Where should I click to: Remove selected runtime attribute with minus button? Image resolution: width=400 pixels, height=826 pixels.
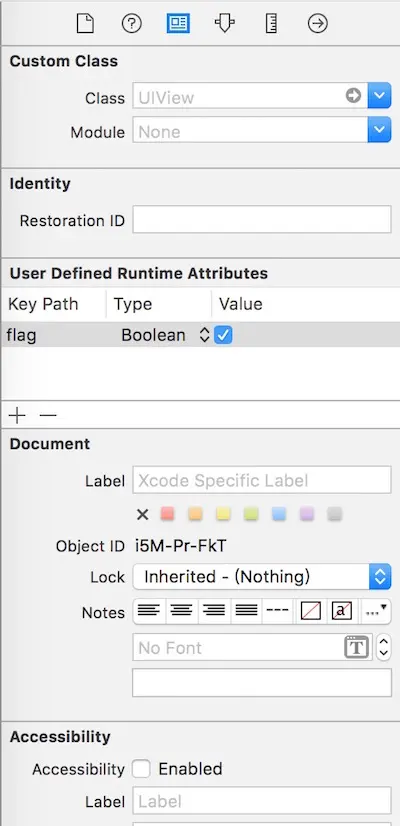pyautogui.click(x=48, y=416)
